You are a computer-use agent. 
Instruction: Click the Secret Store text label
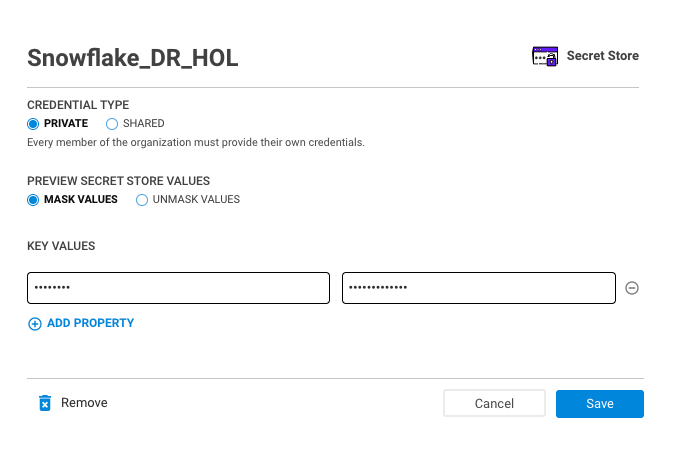(602, 56)
